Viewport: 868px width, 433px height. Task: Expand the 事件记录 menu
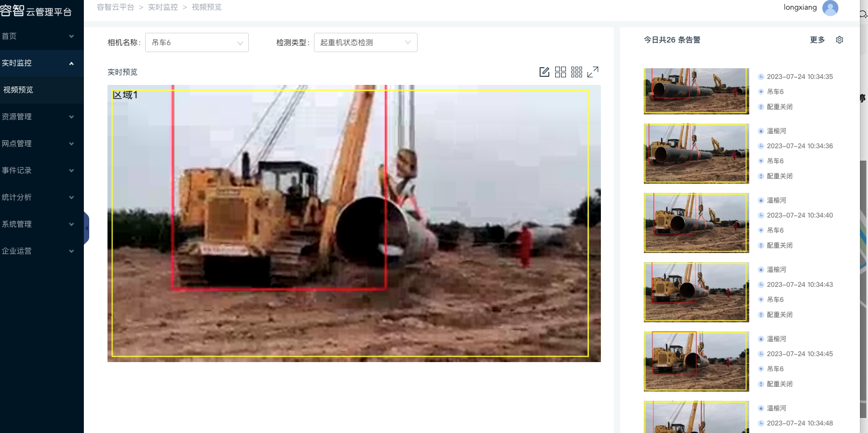click(x=42, y=170)
